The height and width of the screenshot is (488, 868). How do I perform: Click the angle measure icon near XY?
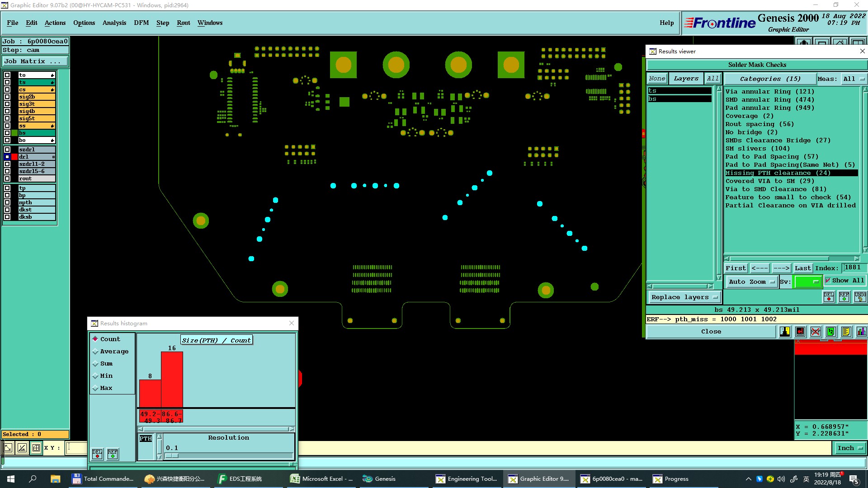coord(22,448)
